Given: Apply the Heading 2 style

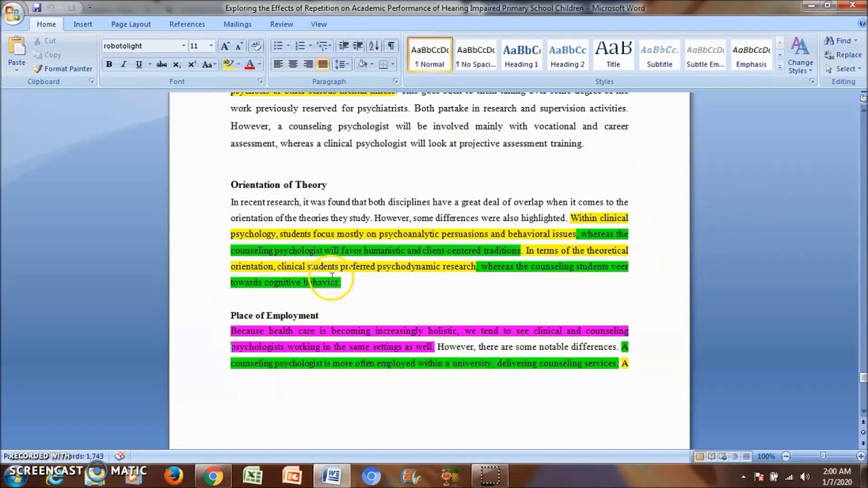Looking at the screenshot, I should (568, 56).
